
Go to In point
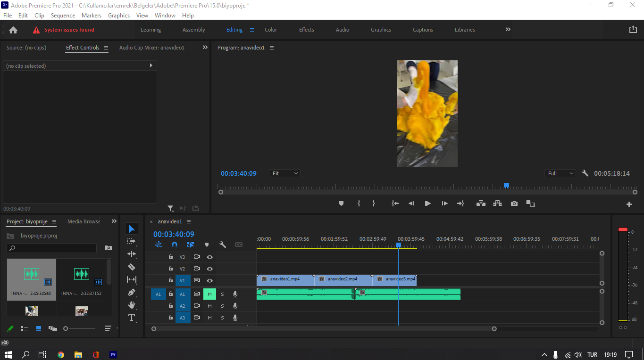(x=395, y=204)
